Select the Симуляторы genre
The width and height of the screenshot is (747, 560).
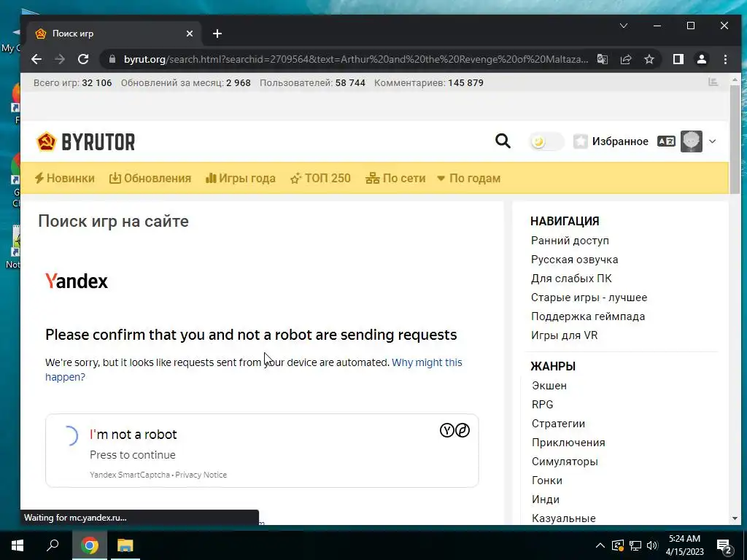[565, 462]
